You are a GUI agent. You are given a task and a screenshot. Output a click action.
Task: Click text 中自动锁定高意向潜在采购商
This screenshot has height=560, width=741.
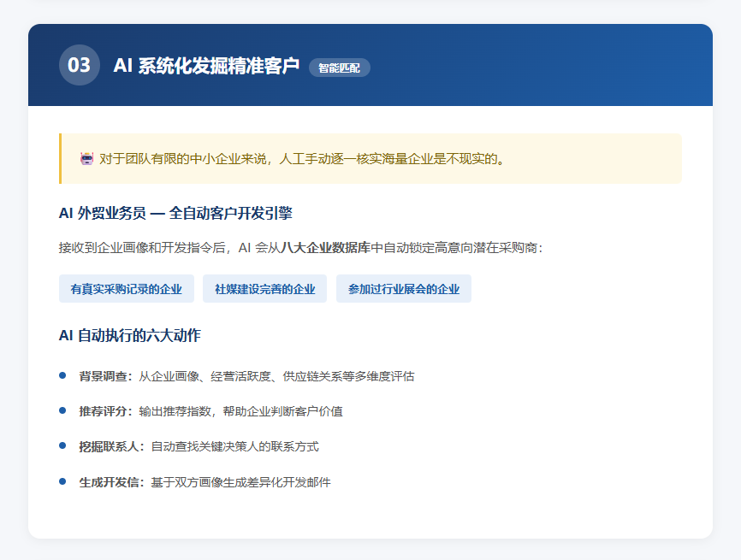coord(454,247)
